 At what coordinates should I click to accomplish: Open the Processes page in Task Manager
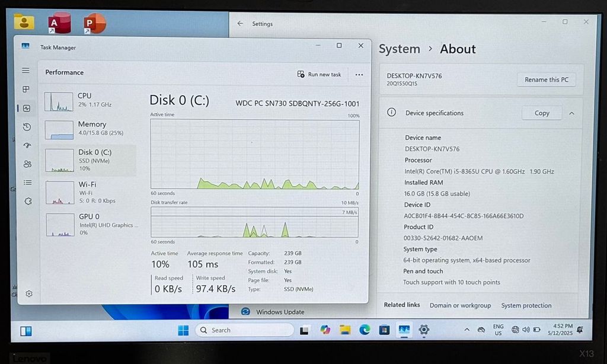pos(25,90)
